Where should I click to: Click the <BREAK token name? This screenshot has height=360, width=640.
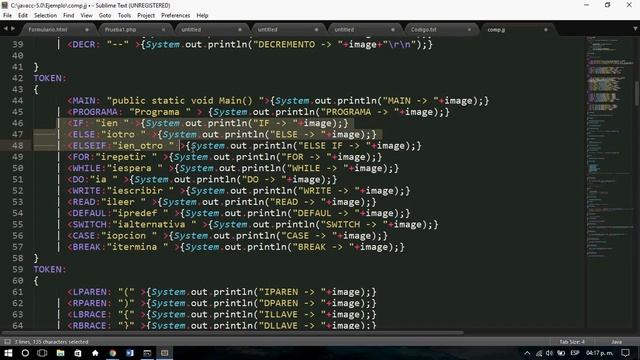click(84, 247)
